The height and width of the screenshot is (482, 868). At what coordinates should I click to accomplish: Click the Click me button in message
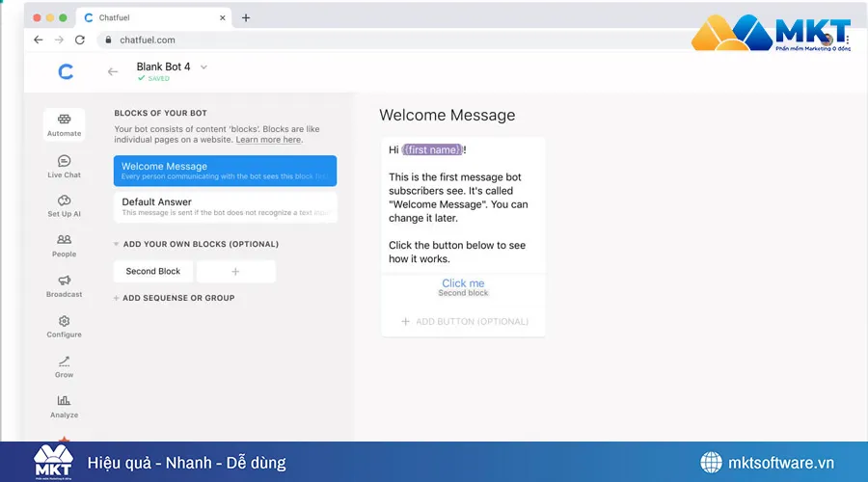point(463,287)
